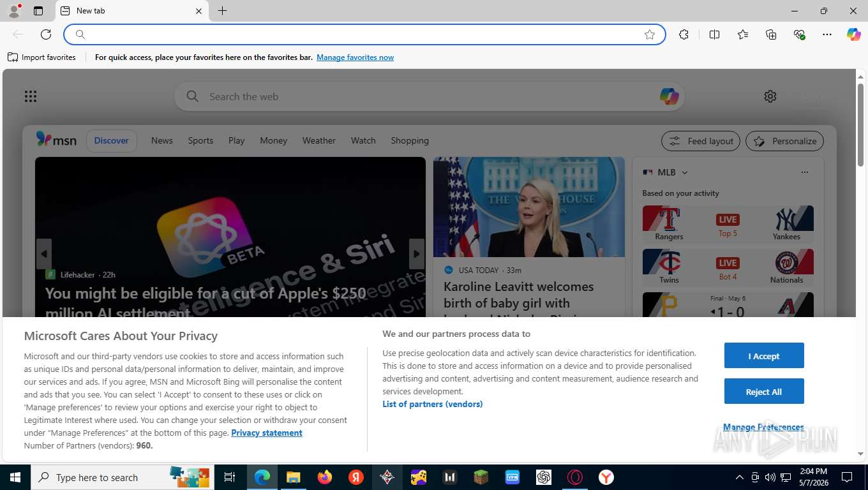The width and height of the screenshot is (868, 490).
Task: Close the New tab tab
Action: coord(198,11)
